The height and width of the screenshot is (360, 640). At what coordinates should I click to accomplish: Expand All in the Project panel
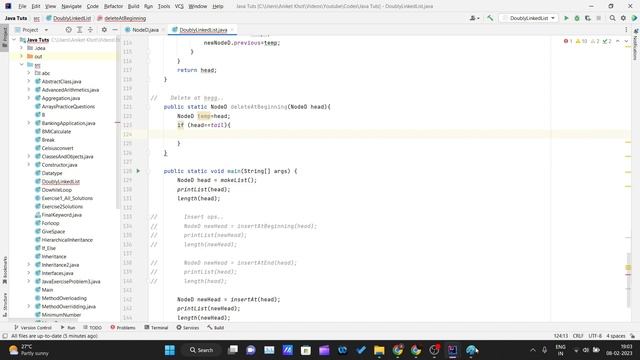pyautogui.click(x=80, y=30)
